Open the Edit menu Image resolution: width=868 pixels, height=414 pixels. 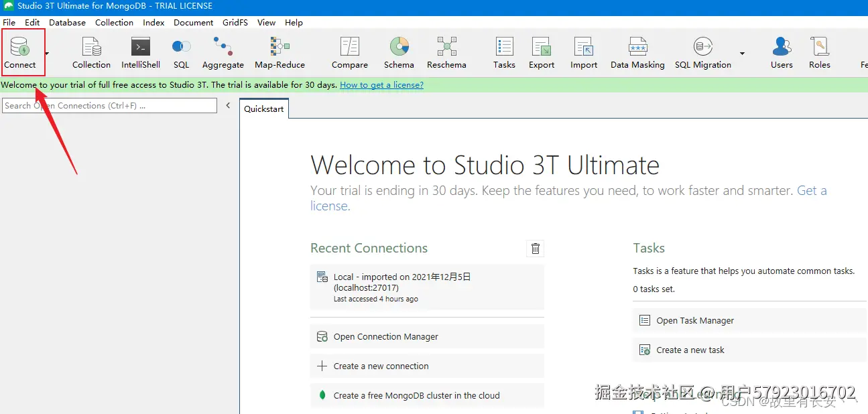(x=32, y=22)
